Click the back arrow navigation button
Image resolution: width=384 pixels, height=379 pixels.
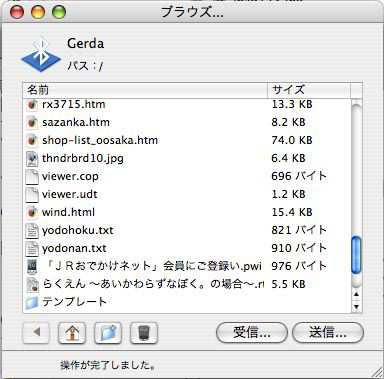tap(36, 332)
